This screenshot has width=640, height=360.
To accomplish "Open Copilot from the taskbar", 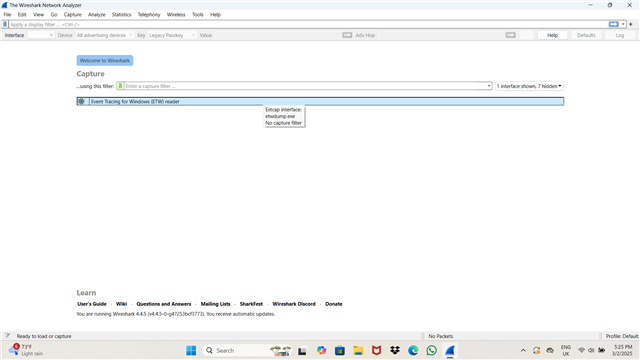I will pos(321,351).
